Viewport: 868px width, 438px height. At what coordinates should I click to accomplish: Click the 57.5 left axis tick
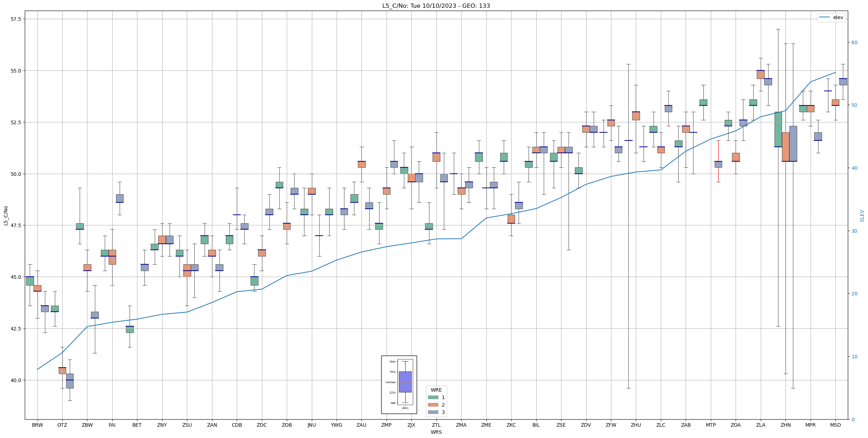coord(16,19)
